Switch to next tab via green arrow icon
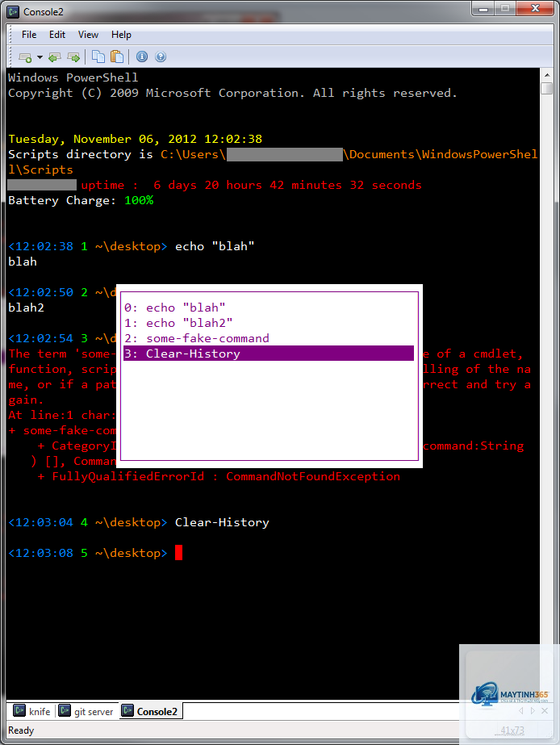 pyautogui.click(x=73, y=57)
